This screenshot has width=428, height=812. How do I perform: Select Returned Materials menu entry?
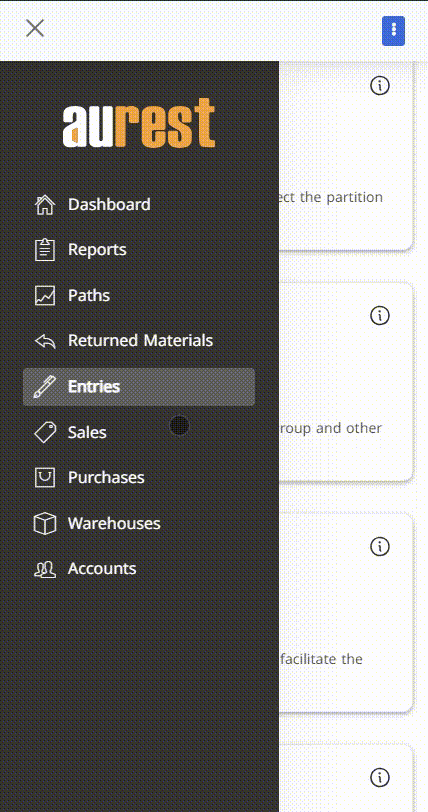(x=139, y=341)
